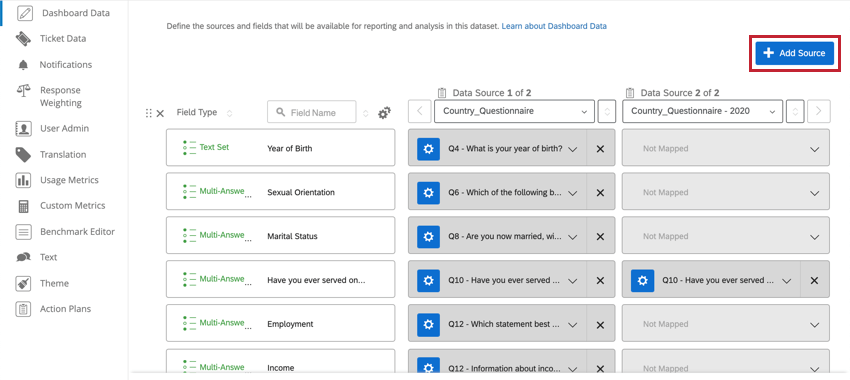Click the Add Source button
The height and width of the screenshot is (380, 850).
click(x=794, y=53)
